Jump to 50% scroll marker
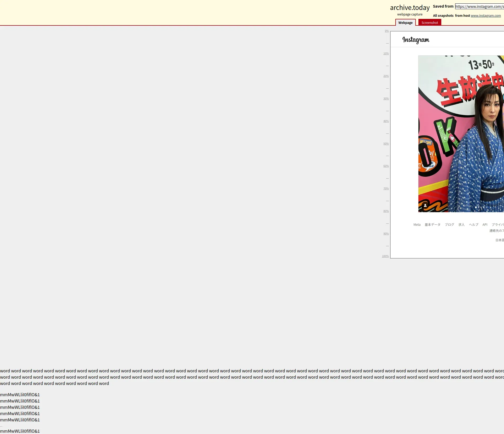Viewport: 504px width, 434px height. coord(386,144)
